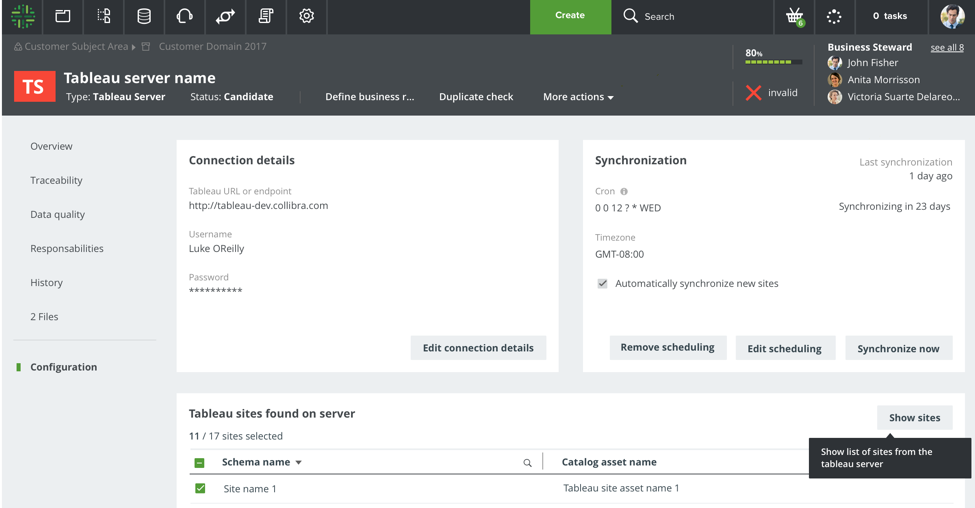Screen dimensions: 975x508
Task: Expand the Customer Subject Area breadcrumb arrow
Action: 133,47
